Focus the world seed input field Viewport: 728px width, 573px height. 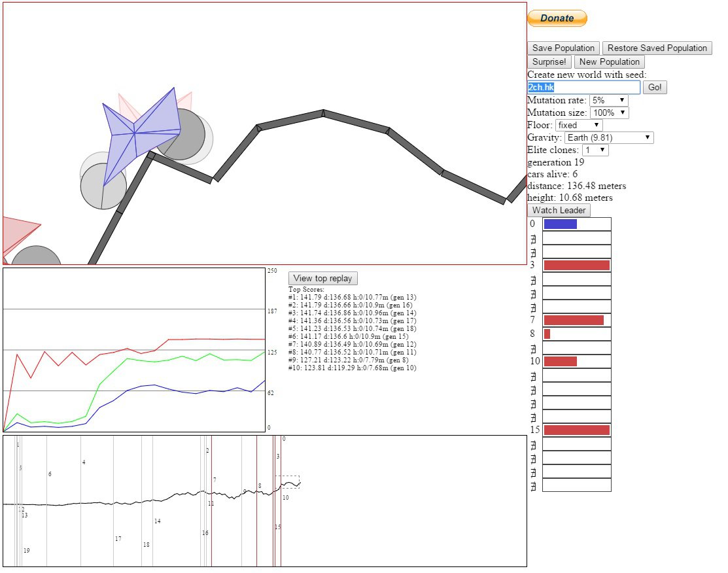583,87
